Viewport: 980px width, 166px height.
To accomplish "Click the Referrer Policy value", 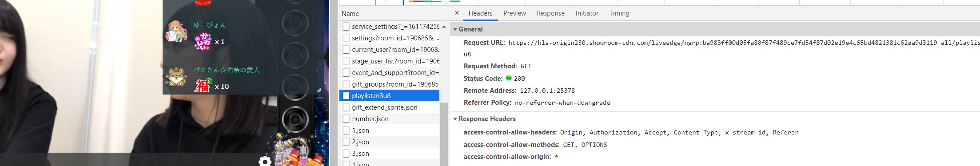I will [x=562, y=103].
